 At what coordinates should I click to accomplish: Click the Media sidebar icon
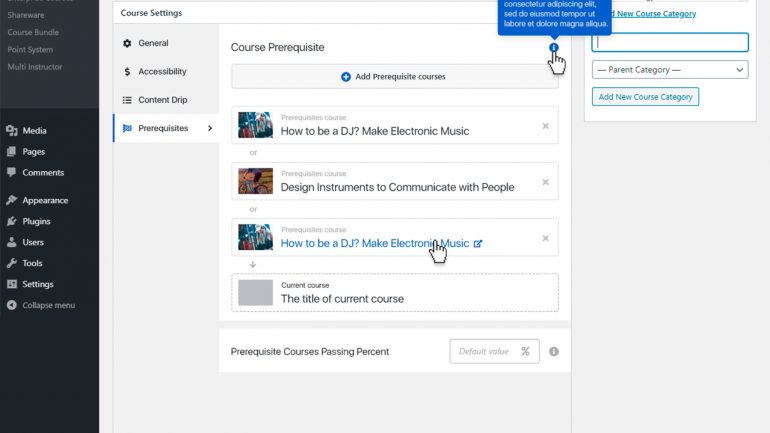click(x=12, y=131)
